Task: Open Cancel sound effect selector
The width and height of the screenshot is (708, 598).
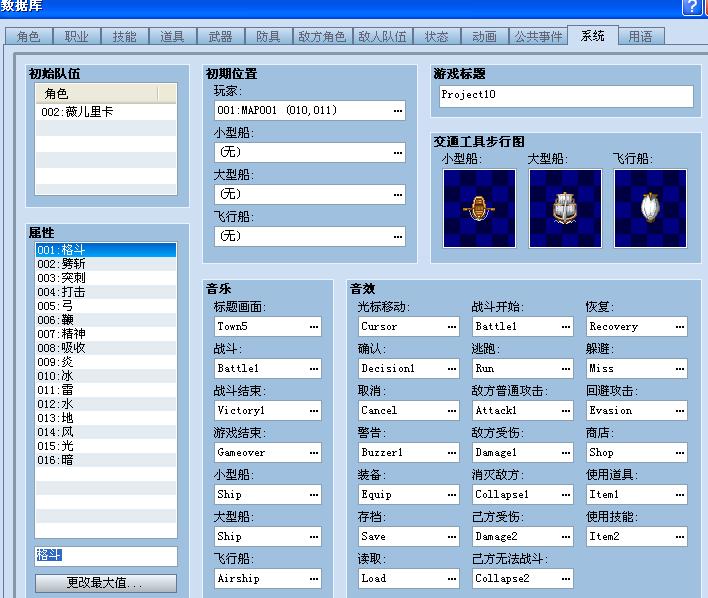Action: [x=452, y=411]
